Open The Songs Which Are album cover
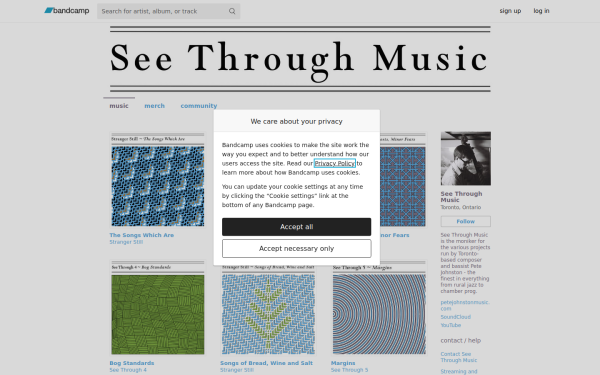The image size is (600, 375). (158, 180)
